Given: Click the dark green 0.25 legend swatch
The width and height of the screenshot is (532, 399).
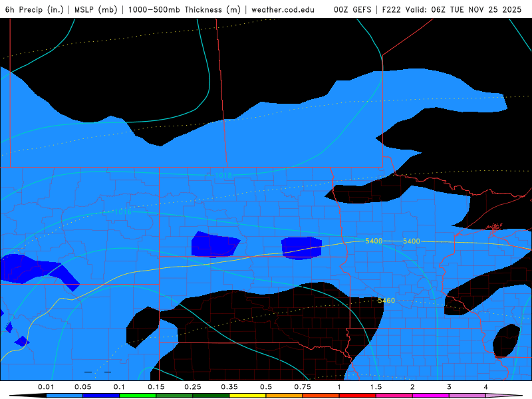Looking at the screenshot, I should (x=211, y=396).
